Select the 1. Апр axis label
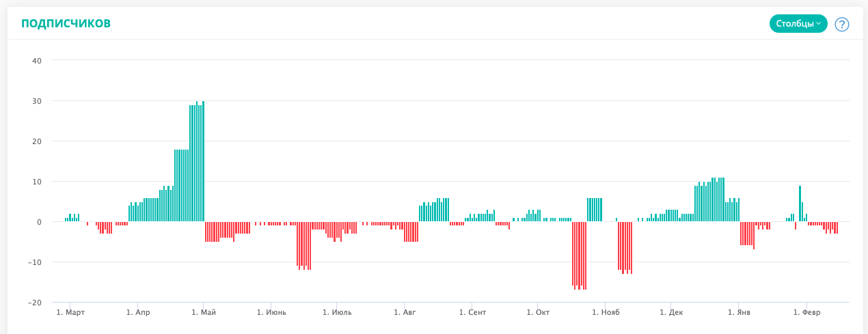This screenshot has width=868, height=334. (137, 312)
